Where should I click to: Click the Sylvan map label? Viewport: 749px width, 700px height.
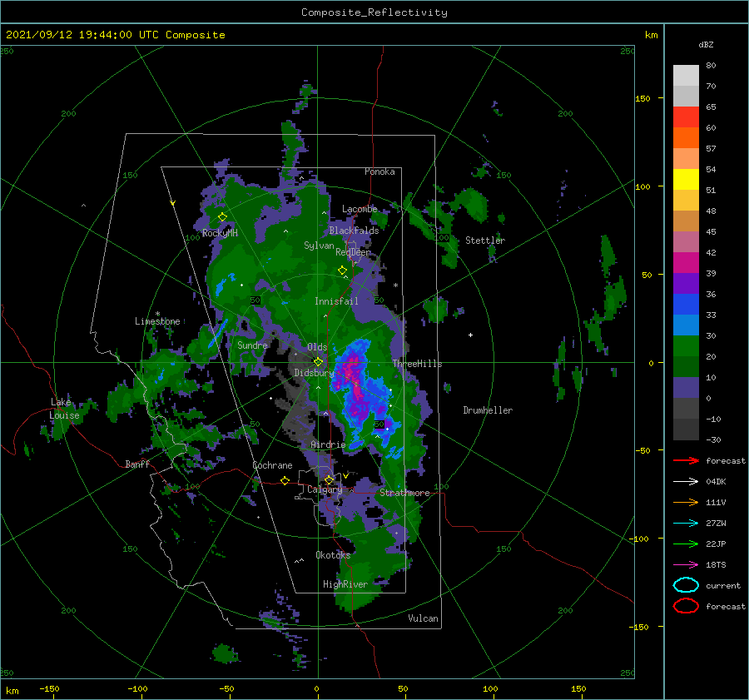click(x=319, y=246)
